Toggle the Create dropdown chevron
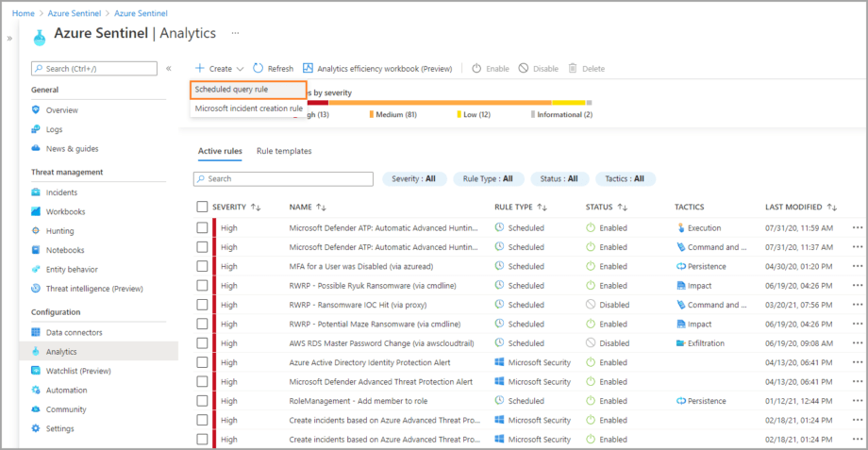This screenshot has width=868, height=450. [240, 69]
